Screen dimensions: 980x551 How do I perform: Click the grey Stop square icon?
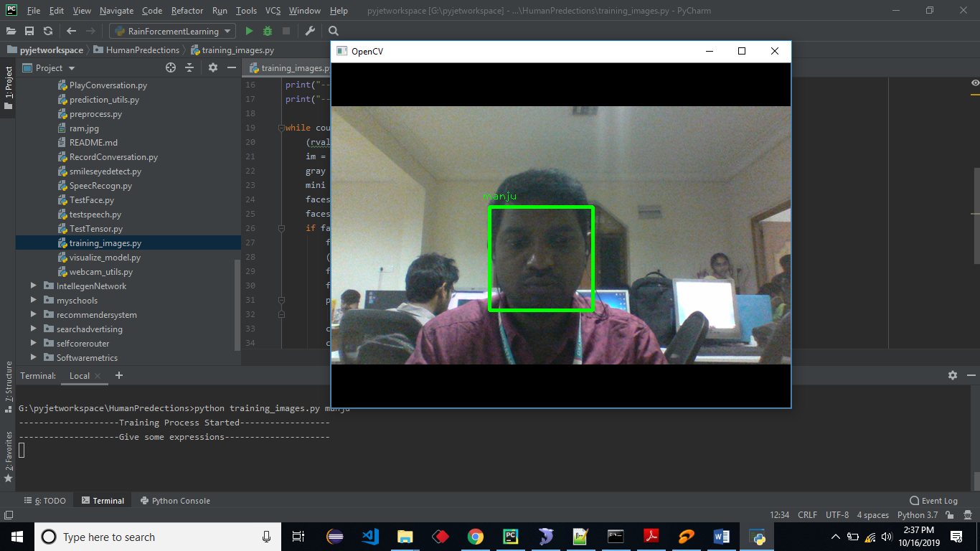[286, 31]
